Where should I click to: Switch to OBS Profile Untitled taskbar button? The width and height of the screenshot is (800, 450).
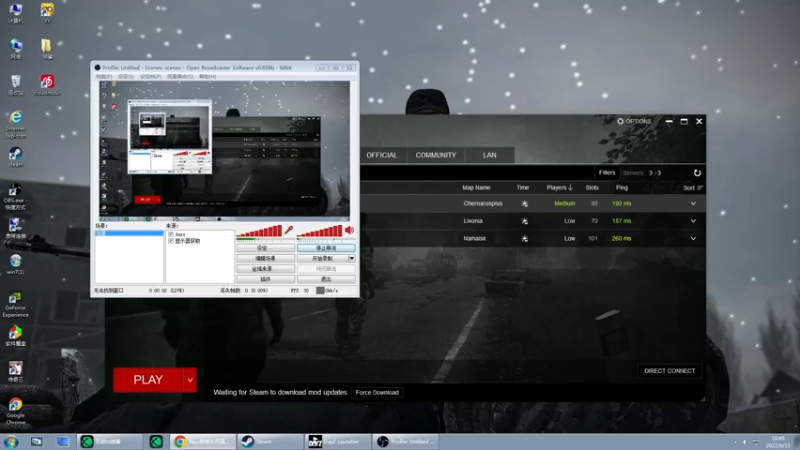click(x=406, y=442)
